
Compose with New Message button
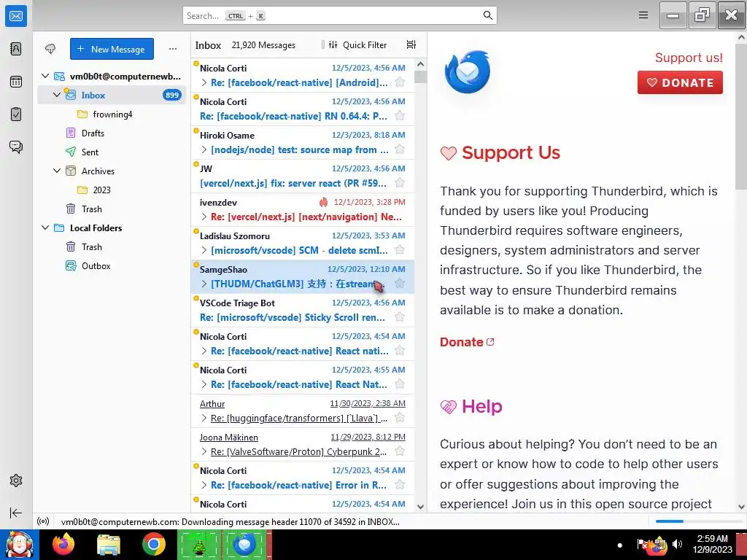tap(112, 49)
